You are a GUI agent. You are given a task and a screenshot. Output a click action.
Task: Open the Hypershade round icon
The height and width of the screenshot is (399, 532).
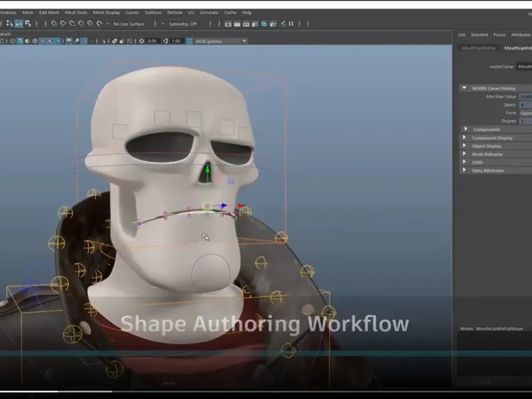tap(264, 24)
